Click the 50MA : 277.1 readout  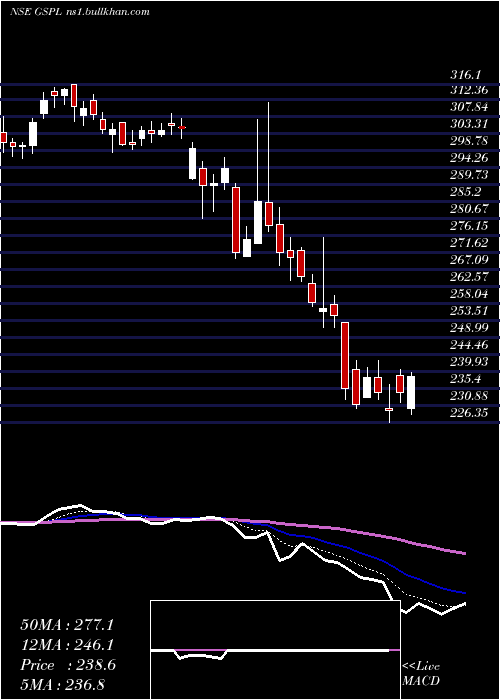tap(67, 625)
